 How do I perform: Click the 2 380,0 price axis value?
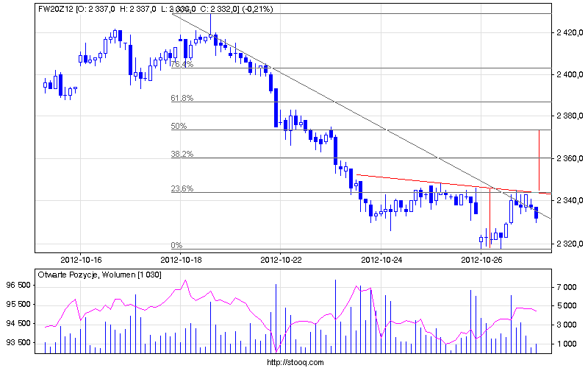click(x=570, y=116)
